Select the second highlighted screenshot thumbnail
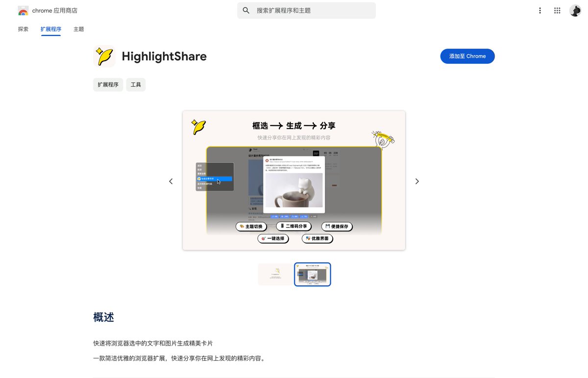This screenshot has height=378, width=588. [x=313, y=275]
